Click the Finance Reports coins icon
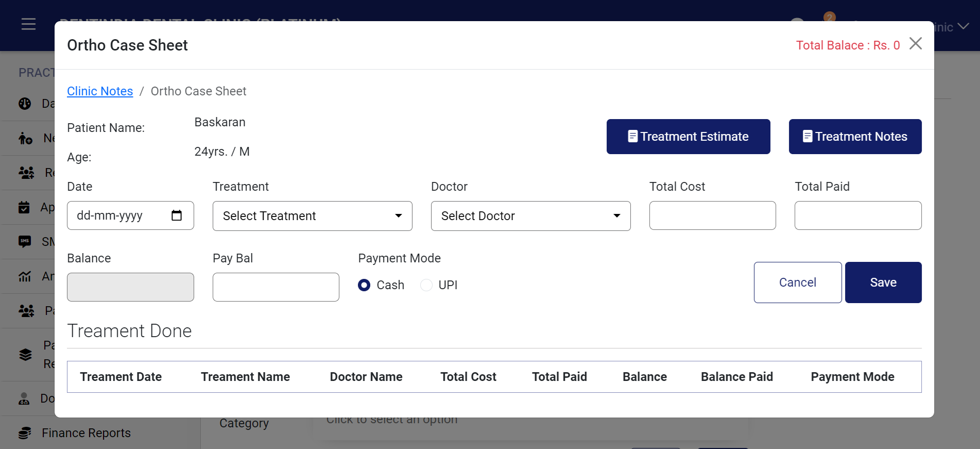This screenshot has height=449, width=980. (25, 433)
